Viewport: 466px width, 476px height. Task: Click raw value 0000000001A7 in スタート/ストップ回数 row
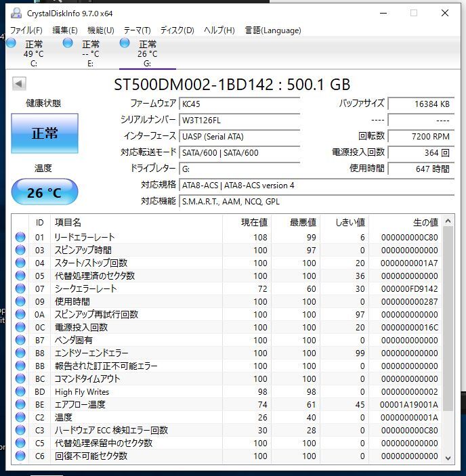tap(409, 263)
